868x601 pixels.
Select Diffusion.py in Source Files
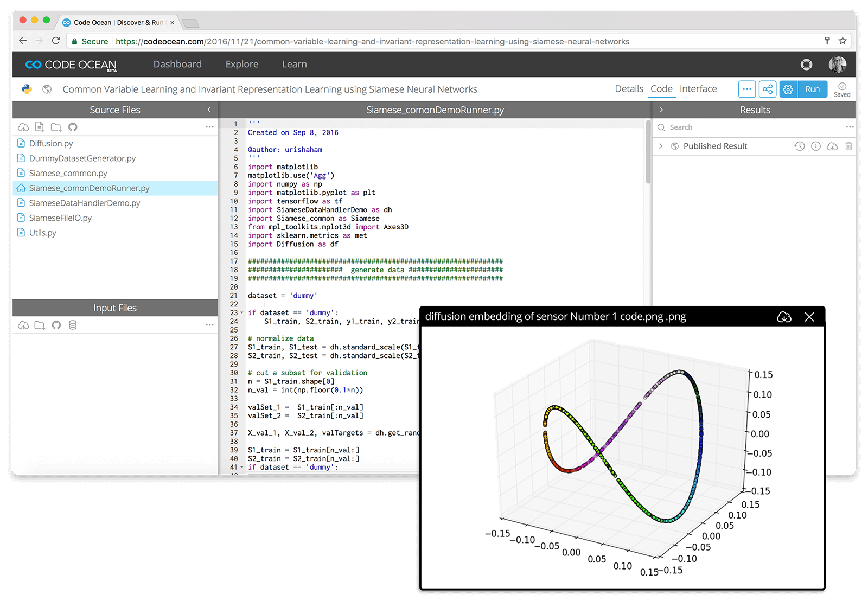[50, 143]
